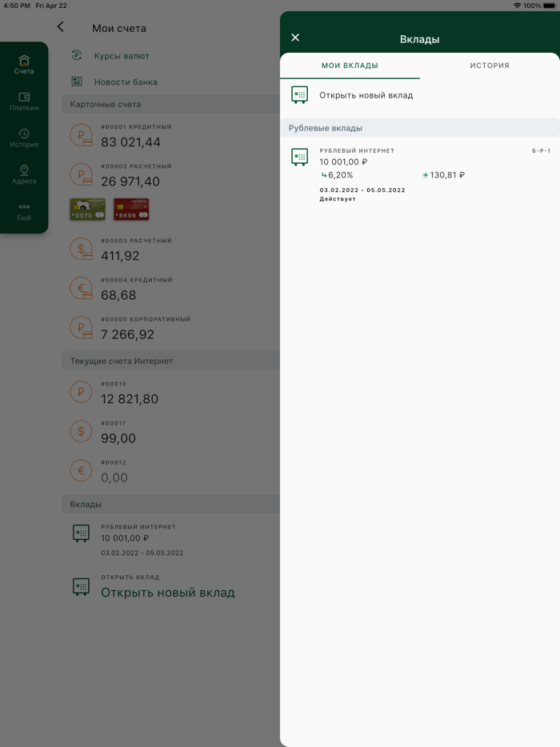Tap safe icon beside ОТКРЫТЬ ВКЛАД in account list
The width and height of the screenshot is (560, 747).
pyautogui.click(x=81, y=586)
